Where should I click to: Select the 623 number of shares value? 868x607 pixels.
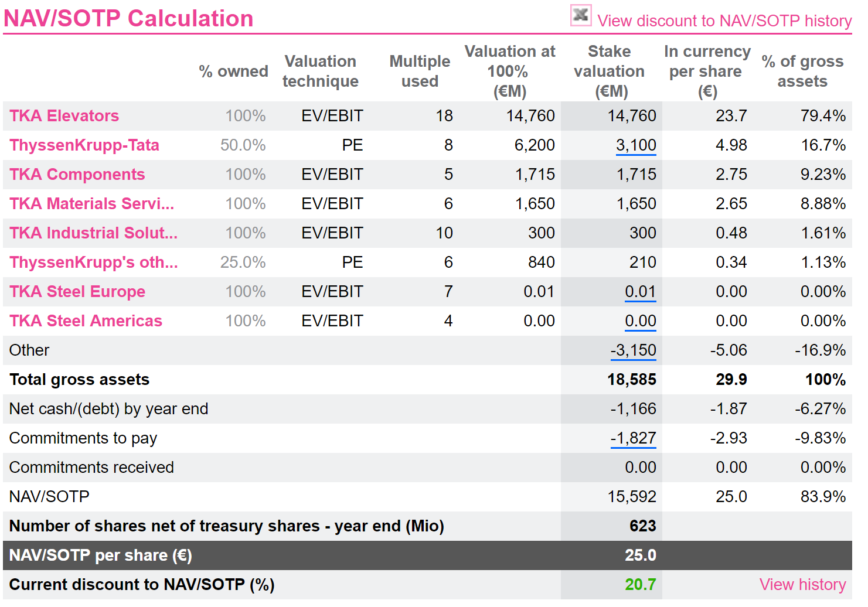tap(643, 526)
